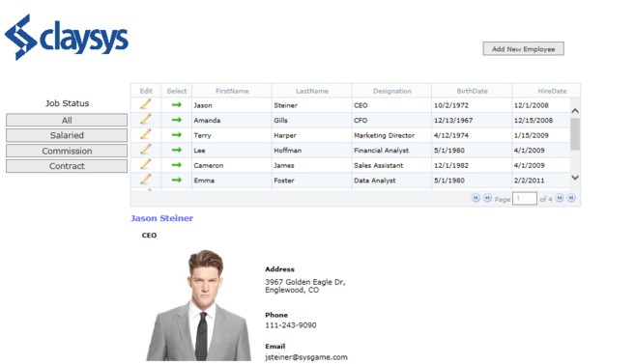This screenshot has width=635, height=364.
Task: Select Cameron James with the green arrow
Action: [177, 164]
